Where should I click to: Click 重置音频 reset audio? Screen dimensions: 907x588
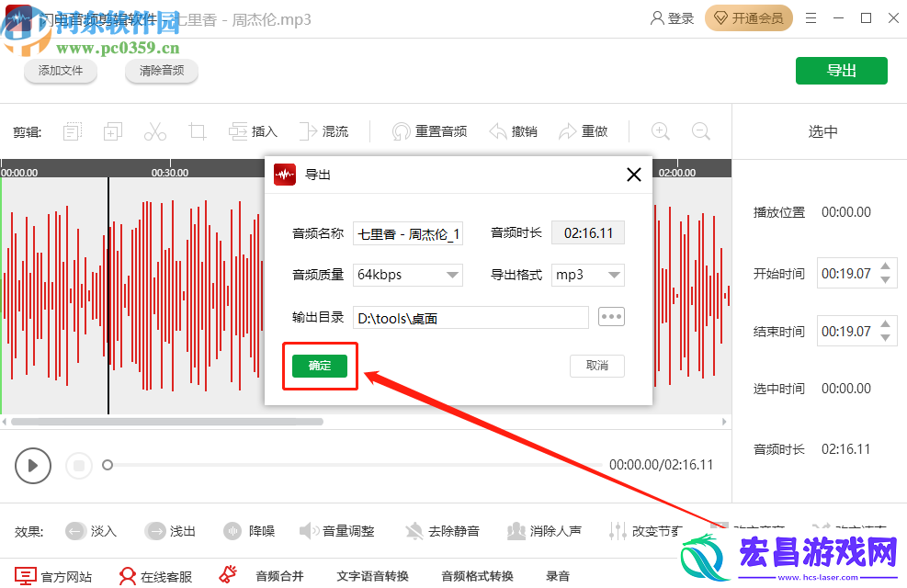point(429,131)
